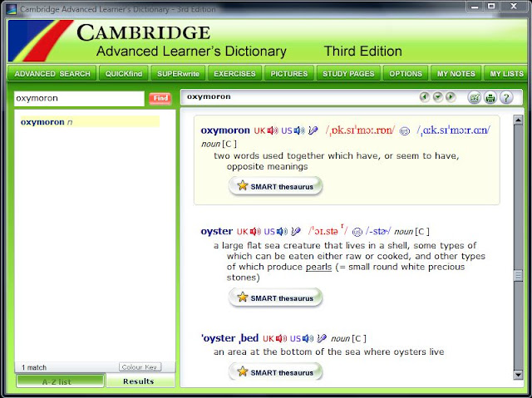The image size is (532, 398).
Task: Click the add note icon in entry toolbar
Action: (x=475, y=98)
